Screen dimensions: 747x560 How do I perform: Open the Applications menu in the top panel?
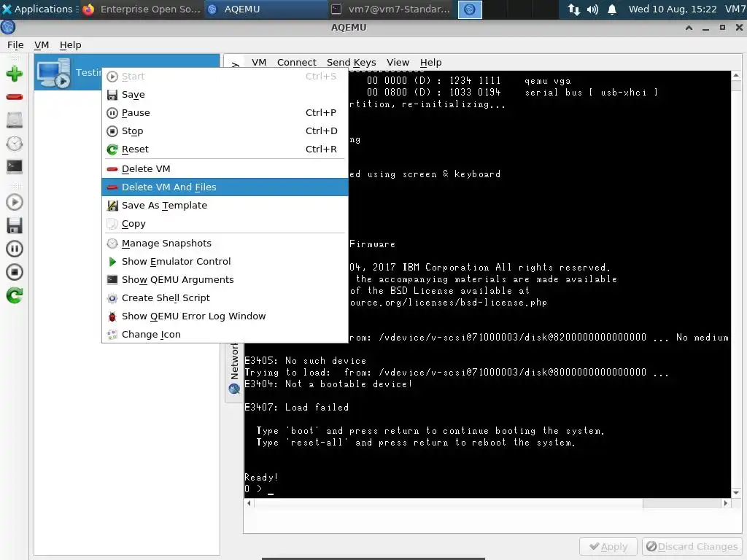click(40, 9)
